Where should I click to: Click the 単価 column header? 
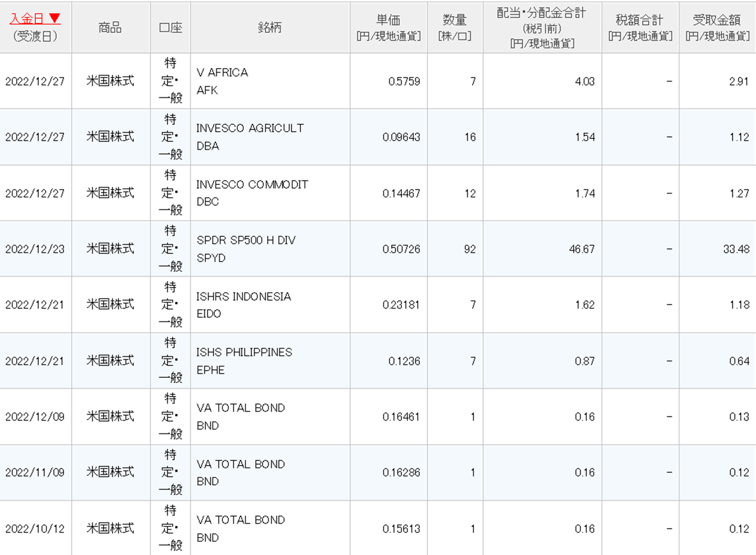388,28
